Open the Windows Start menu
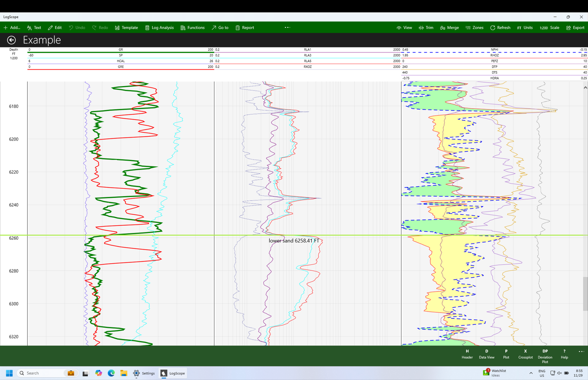 coord(9,373)
